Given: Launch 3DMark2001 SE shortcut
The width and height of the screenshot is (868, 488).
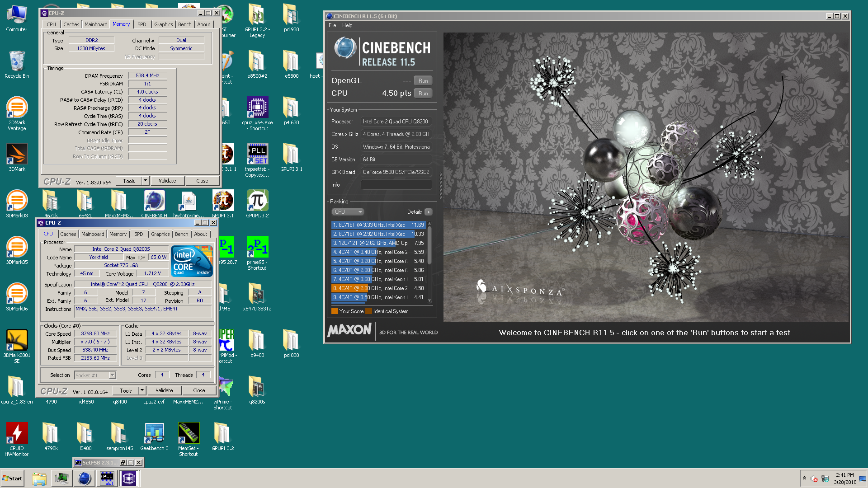Looking at the screenshot, I should pos(17,346).
